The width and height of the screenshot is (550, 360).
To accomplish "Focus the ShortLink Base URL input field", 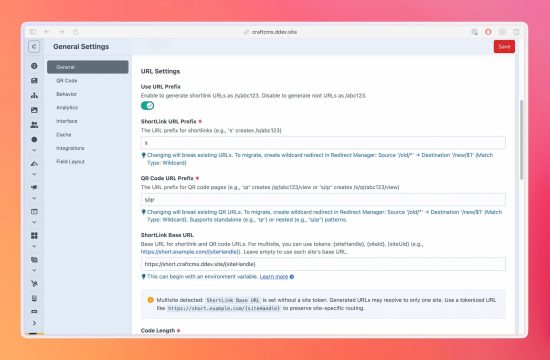I will coord(323,264).
